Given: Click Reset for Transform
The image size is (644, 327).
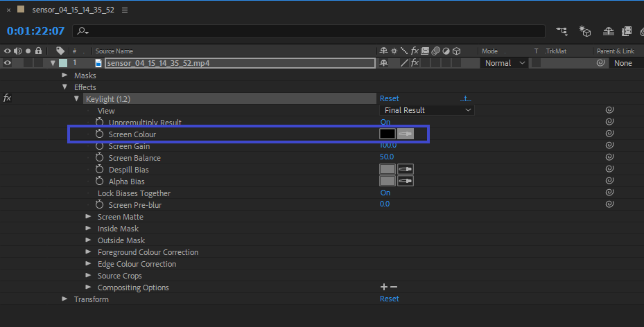Looking at the screenshot, I should pos(389,299).
